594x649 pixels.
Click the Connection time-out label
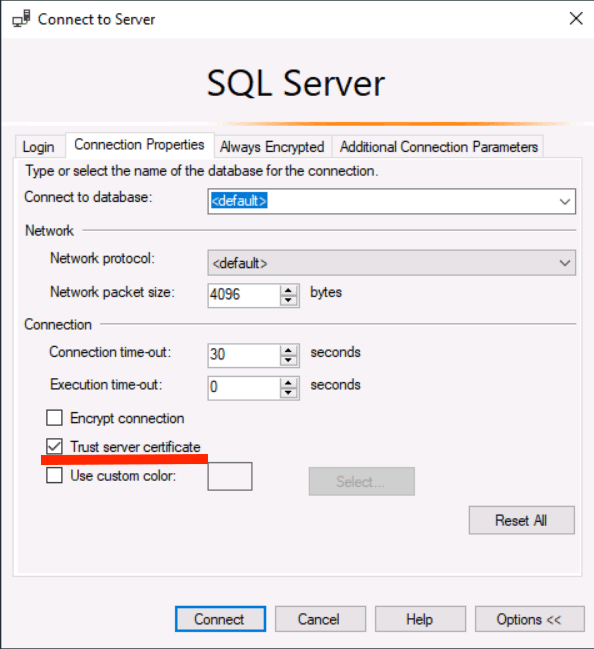pos(110,352)
